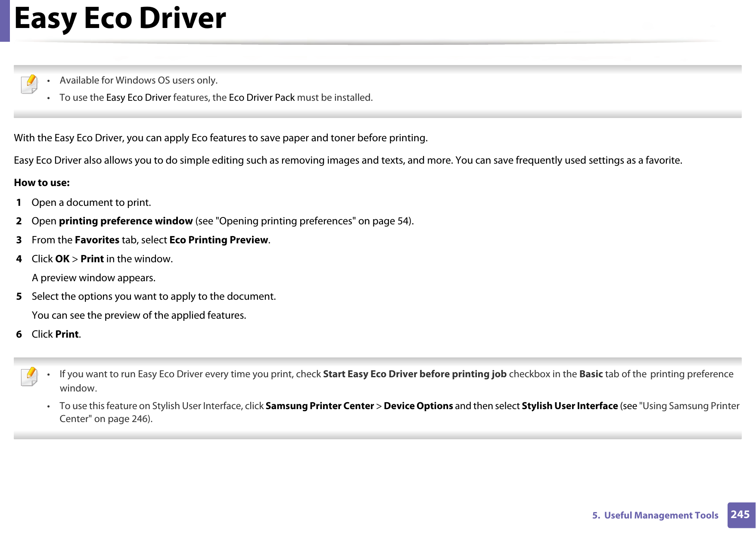Click the page number badge 245

coord(742,515)
